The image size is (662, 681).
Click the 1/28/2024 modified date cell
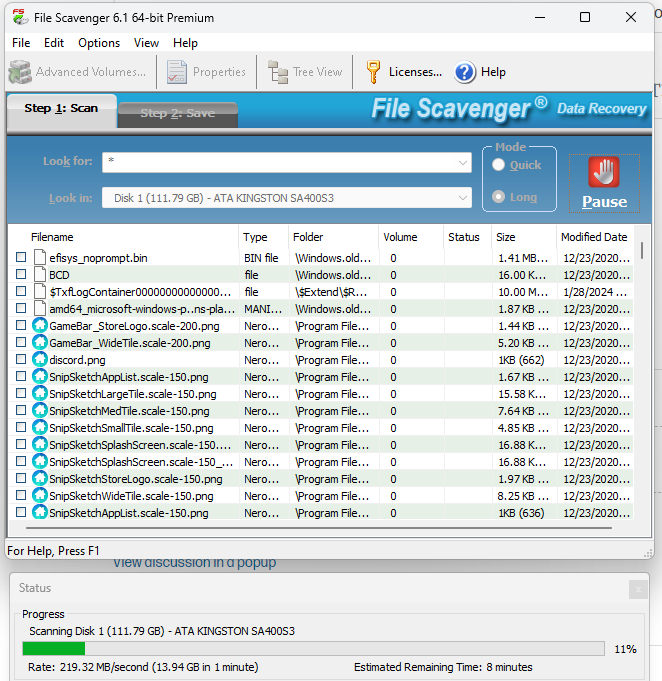pos(595,292)
